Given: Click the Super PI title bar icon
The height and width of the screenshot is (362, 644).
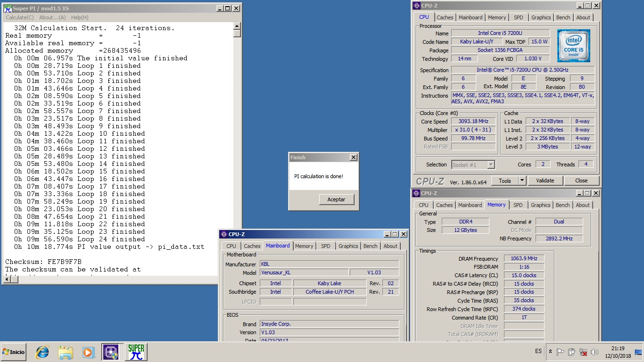Looking at the screenshot, I should (x=8, y=8).
